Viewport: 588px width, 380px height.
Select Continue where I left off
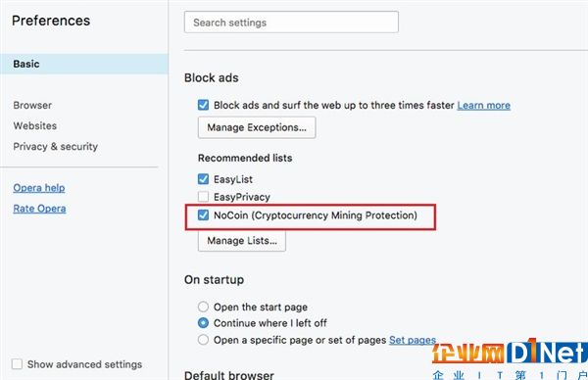203,323
